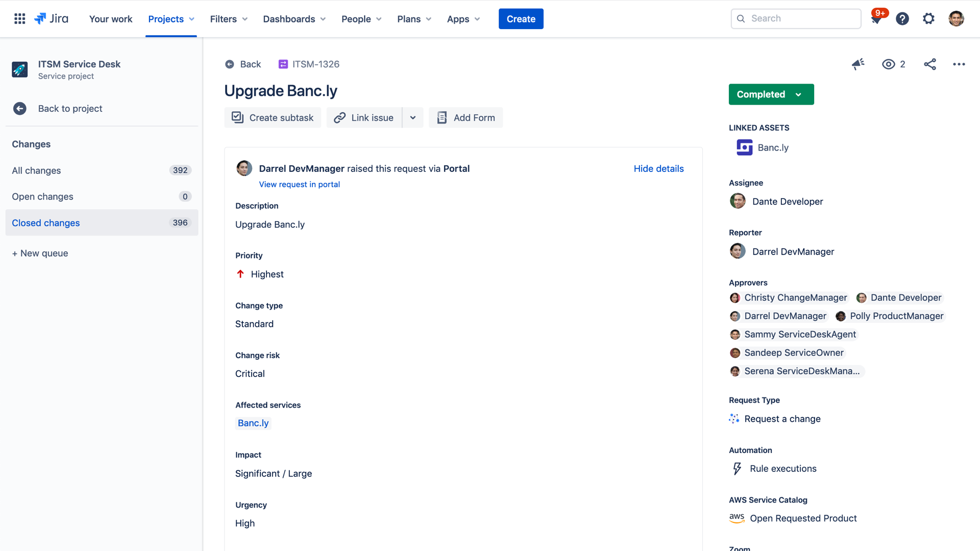Open Rule executions
The width and height of the screenshot is (980, 551).
click(783, 468)
